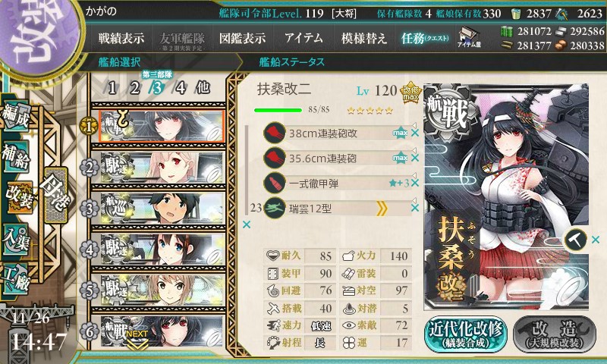
Task: Click the green HP bar
Action: [278, 110]
